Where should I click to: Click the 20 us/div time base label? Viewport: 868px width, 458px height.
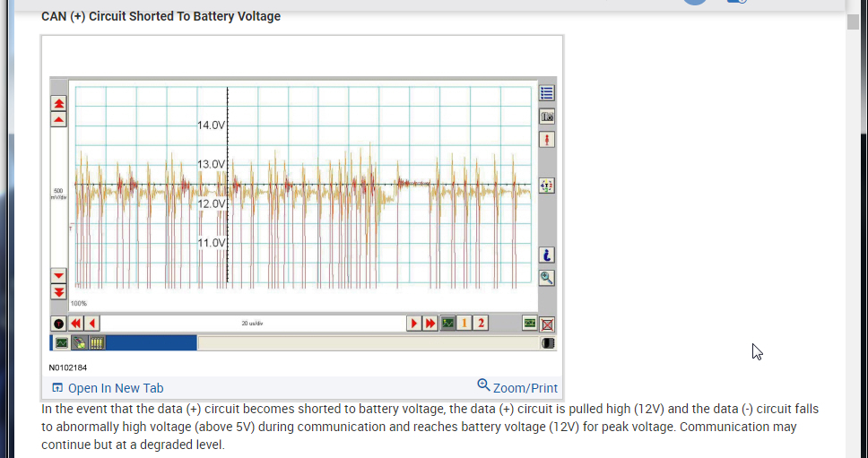[x=253, y=323]
